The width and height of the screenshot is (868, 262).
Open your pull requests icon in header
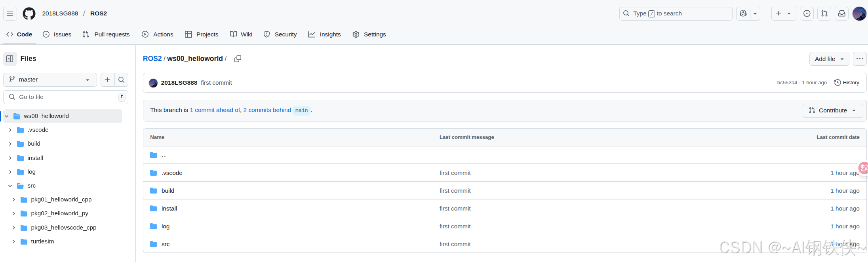point(824,13)
